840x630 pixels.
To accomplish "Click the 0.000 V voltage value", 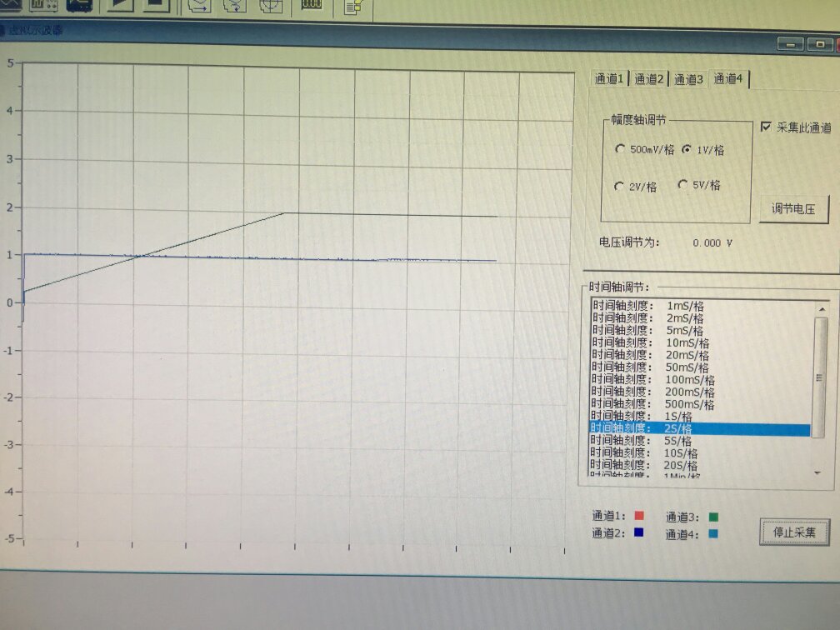I will click(x=712, y=243).
